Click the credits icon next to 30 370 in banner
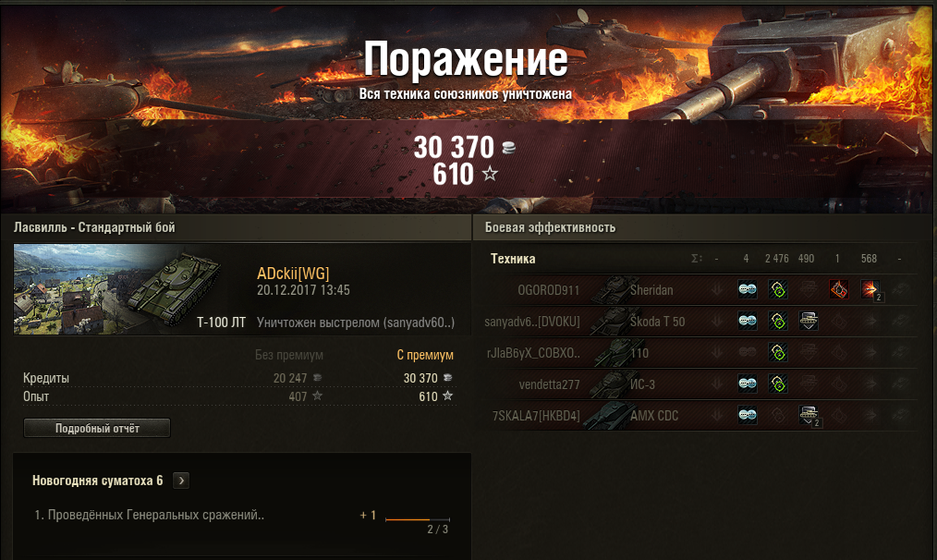This screenshot has height=560, width=937. 508,148
